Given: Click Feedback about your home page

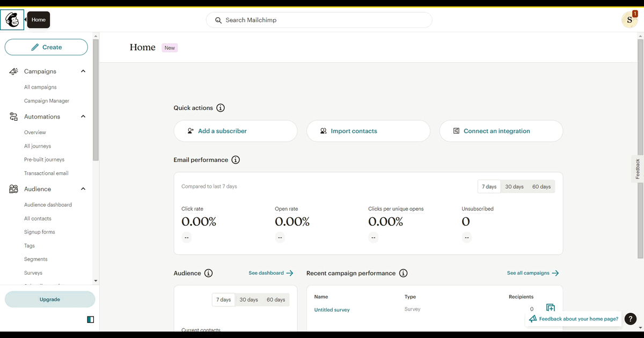Looking at the screenshot, I should 573,319.
